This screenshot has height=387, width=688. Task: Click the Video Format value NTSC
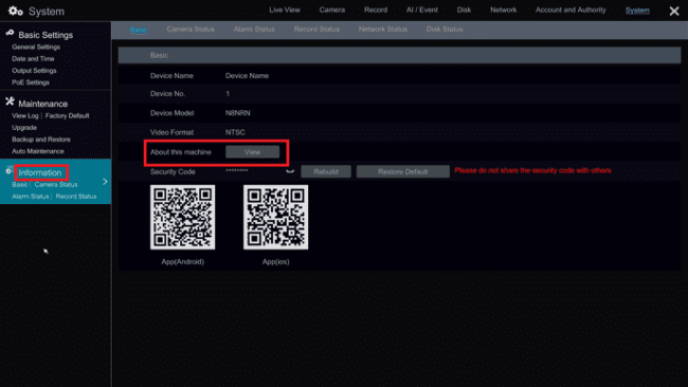(x=235, y=132)
